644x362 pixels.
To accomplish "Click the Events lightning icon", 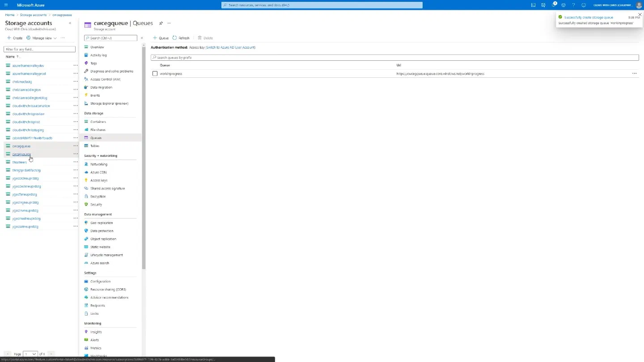I will (86, 95).
